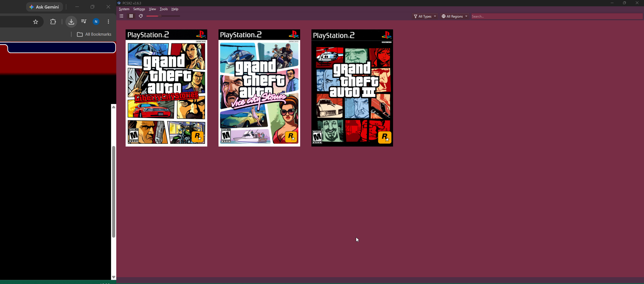Focus the PCSX2 game search field
The image size is (644, 284).
pos(557,16)
